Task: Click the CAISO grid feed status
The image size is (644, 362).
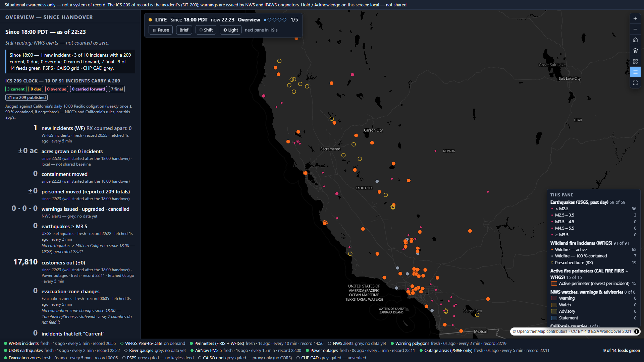Action: point(245,358)
